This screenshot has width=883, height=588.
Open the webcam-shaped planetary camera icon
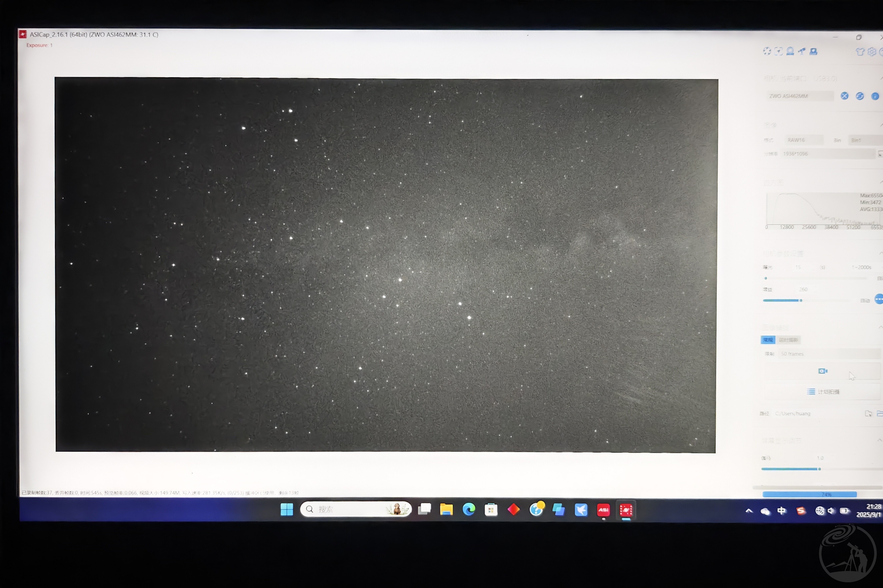(790, 51)
